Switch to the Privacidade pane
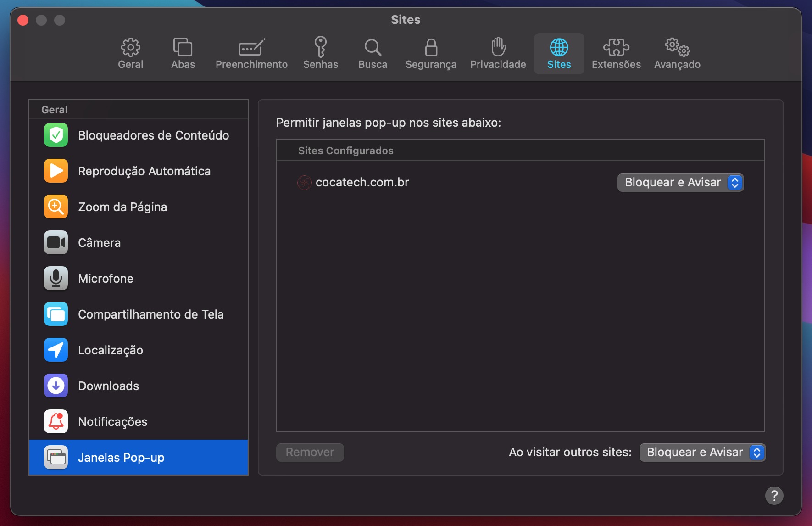This screenshot has width=812, height=526. click(x=498, y=53)
